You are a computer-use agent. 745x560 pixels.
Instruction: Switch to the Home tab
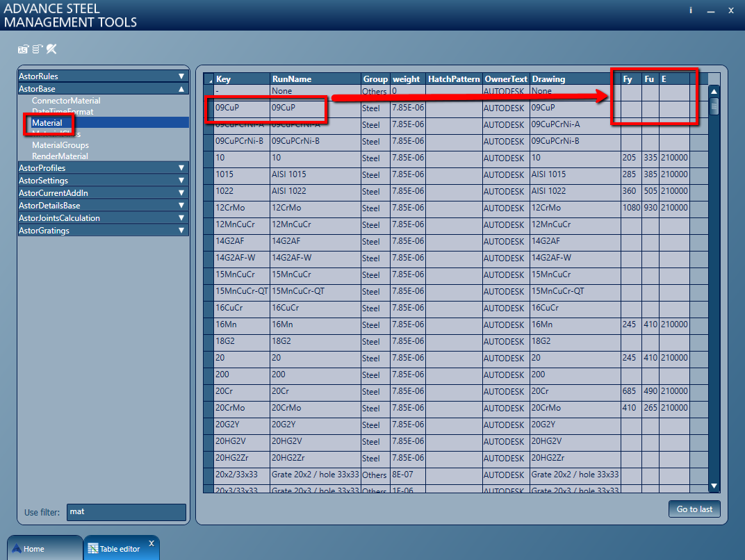(44, 548)
